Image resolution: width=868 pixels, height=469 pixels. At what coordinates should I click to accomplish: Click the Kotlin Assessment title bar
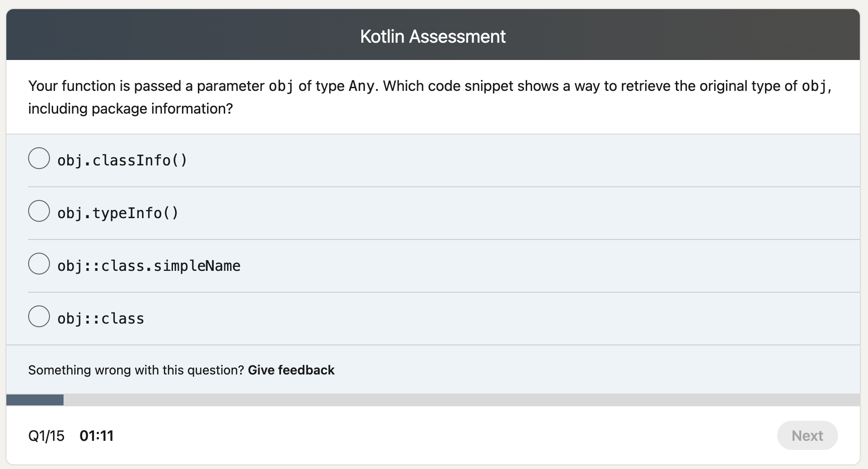[x=433, y=36]
